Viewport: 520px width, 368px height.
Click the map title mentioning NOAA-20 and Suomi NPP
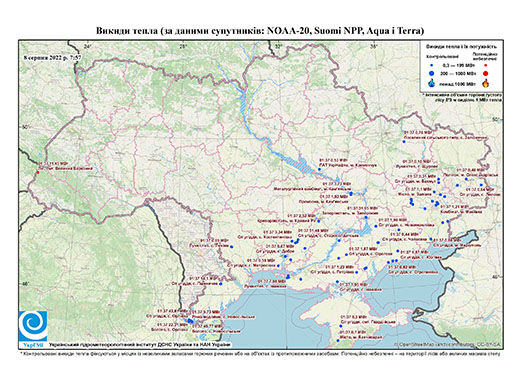[x=260, y=31]
